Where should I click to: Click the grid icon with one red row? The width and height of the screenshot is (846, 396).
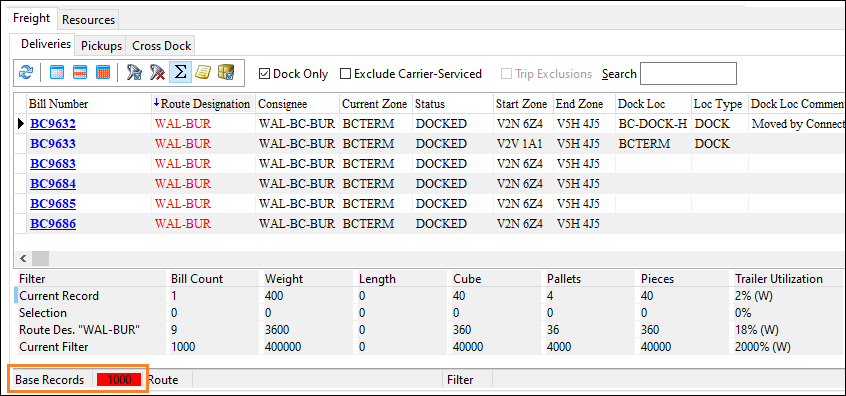[x=80, y=73]
